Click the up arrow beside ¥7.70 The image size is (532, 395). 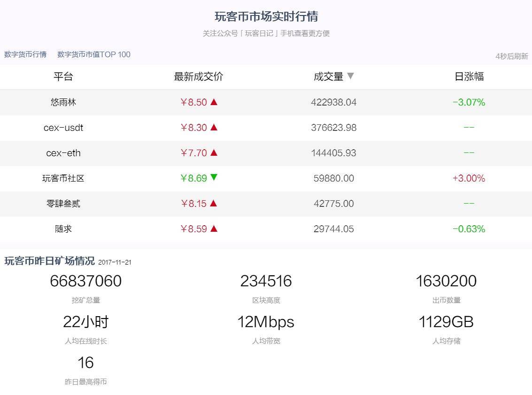tap(214, 152)
